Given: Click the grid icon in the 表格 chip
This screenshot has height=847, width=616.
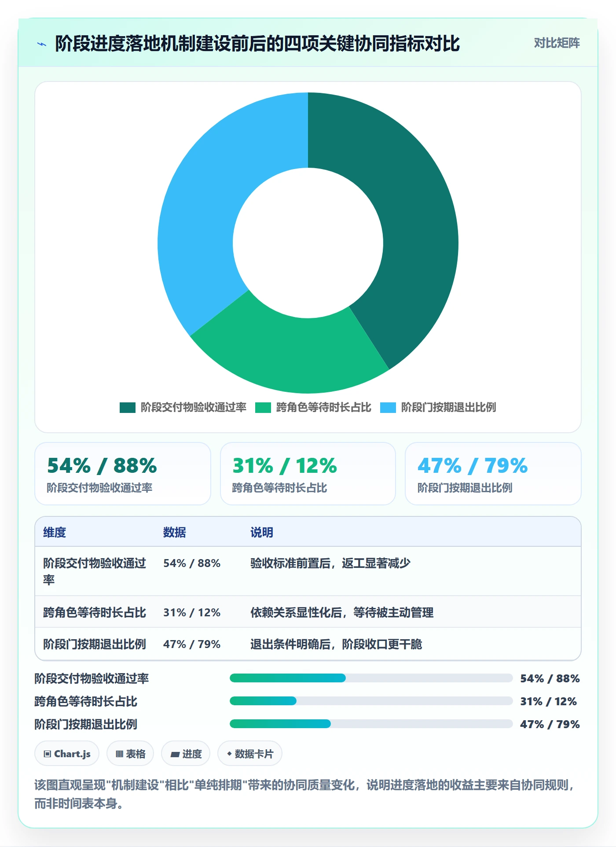Looking at the screenshot, I should coord(119,754).
